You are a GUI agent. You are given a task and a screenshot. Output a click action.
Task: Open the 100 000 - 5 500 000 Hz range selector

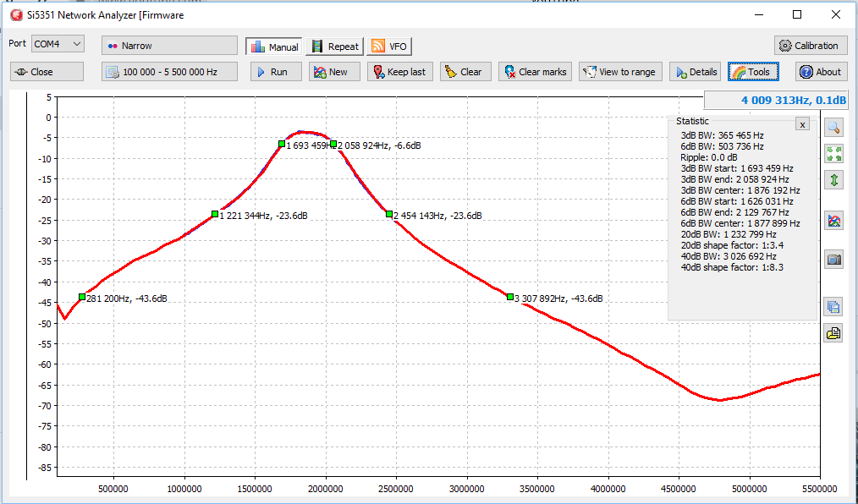click(x=169, y=72)
